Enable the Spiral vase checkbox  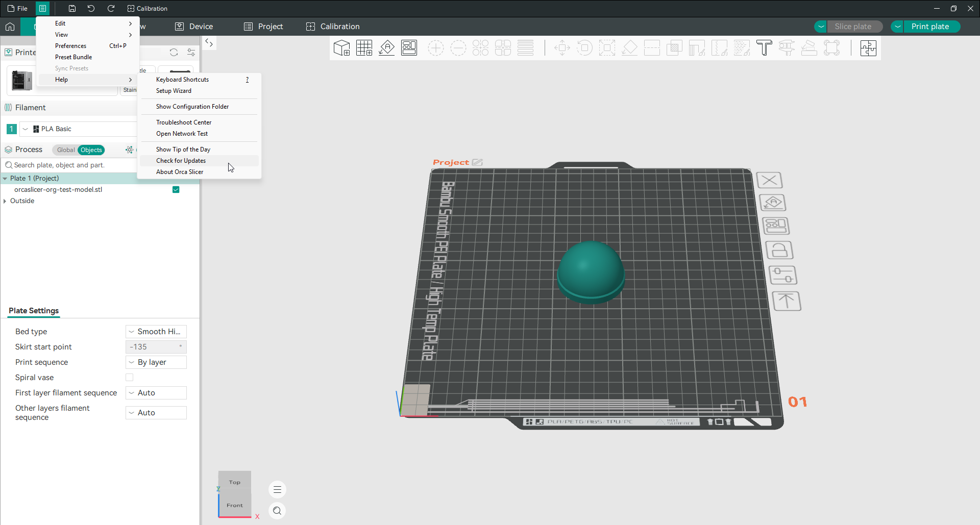coord(130,378)
